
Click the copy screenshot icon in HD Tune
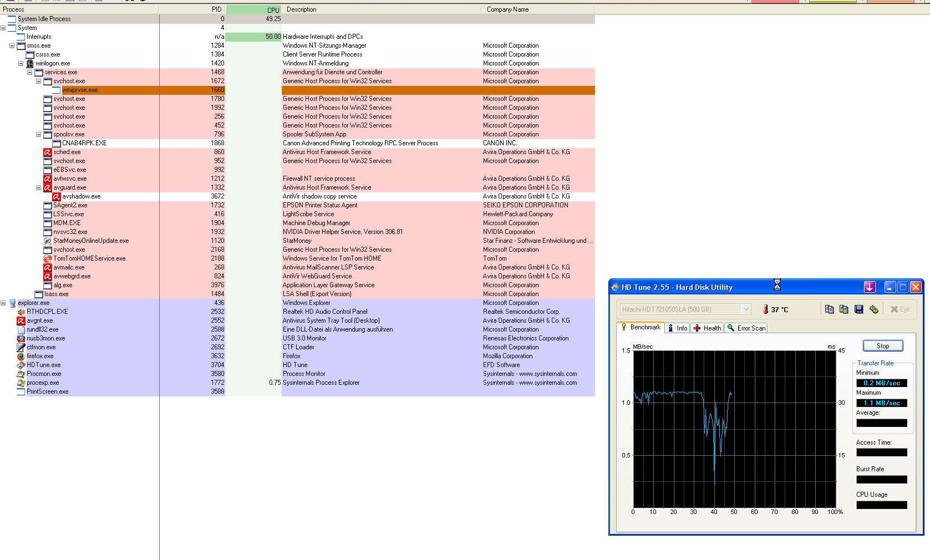pyautogui.click(x=844, y=309)
